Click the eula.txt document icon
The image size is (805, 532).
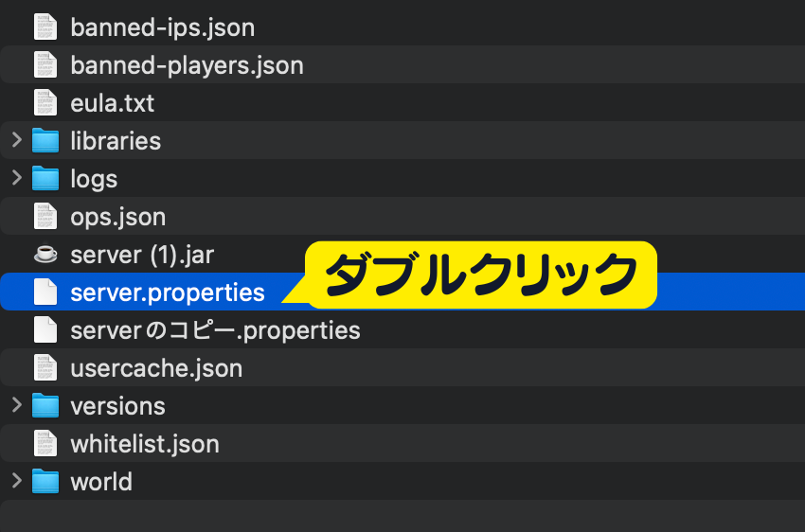pyautogui.click(x=45, y=103)
